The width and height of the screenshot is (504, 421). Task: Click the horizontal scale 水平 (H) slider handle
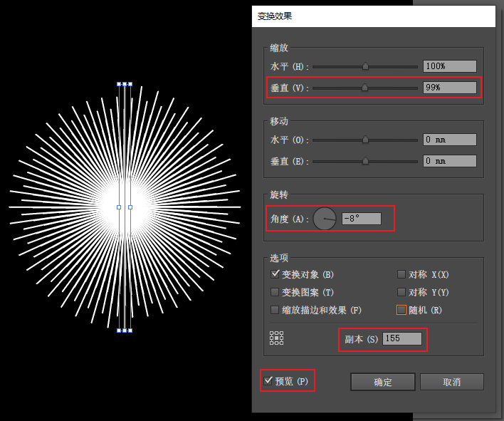[365, 66]
